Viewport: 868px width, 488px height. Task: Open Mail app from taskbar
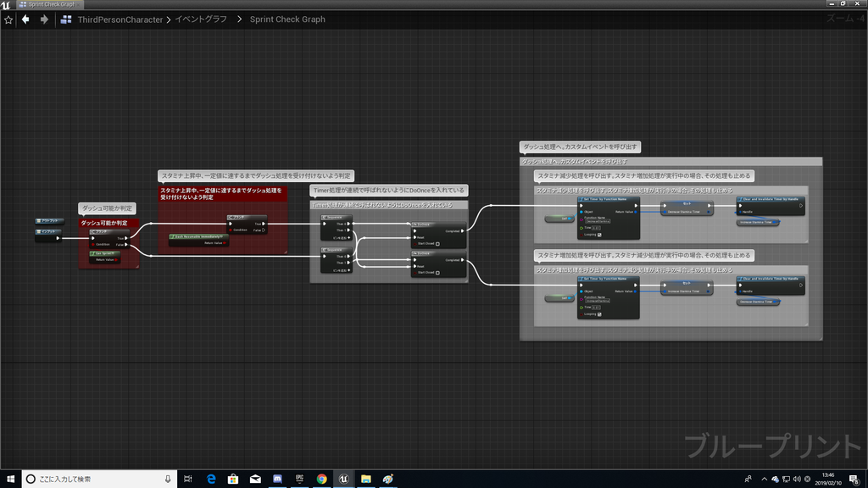point(255,480)
